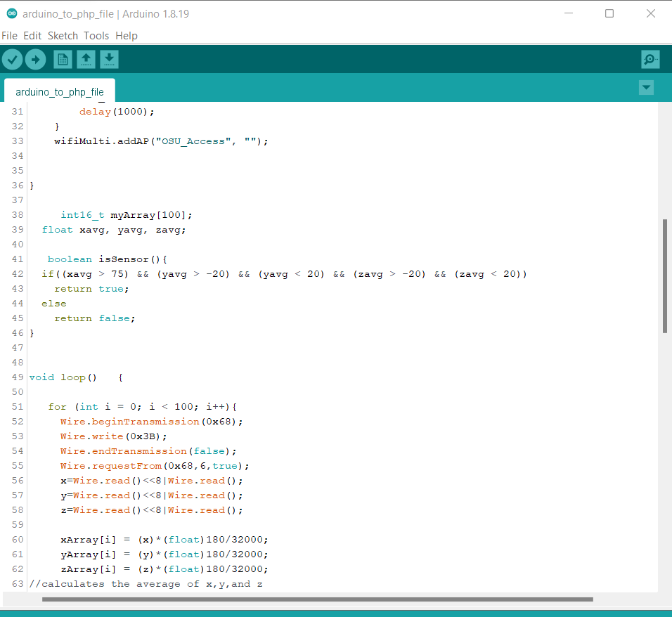Open a sketch with the up-arrow icon

click(x=86, y=60)
